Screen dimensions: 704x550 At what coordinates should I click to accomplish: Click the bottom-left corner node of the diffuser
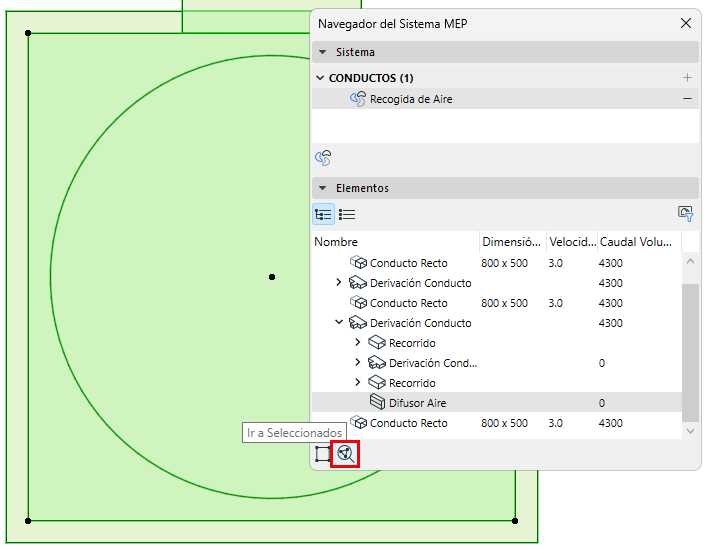[x=28, y=521]
